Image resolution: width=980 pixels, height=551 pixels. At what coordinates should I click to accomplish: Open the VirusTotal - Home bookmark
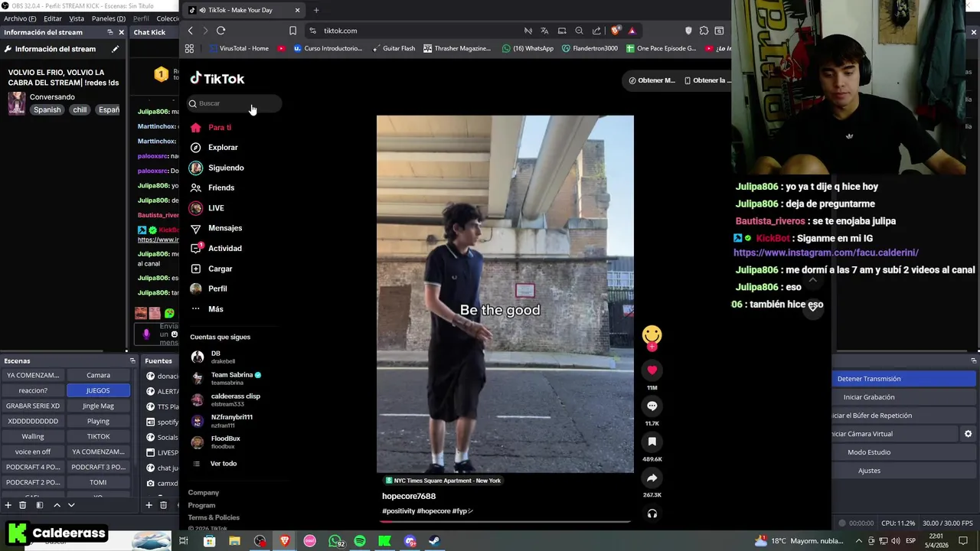pyautogui.click(x=238, y=48)
